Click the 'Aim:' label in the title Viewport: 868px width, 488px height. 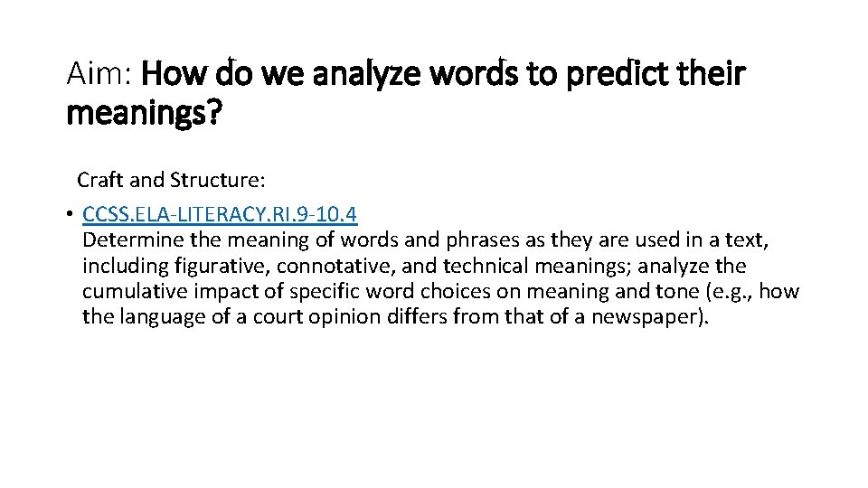(101, 73)
